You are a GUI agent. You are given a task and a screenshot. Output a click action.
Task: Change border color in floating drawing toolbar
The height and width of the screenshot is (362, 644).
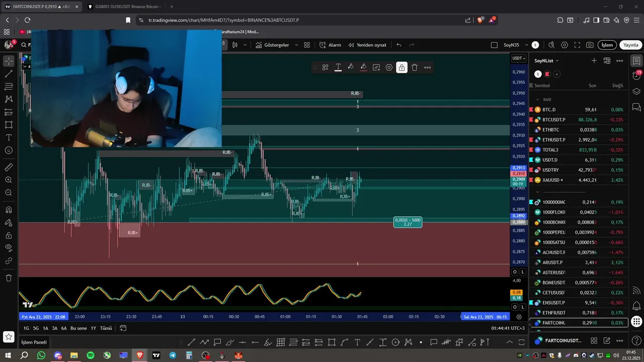click(363, 67)
